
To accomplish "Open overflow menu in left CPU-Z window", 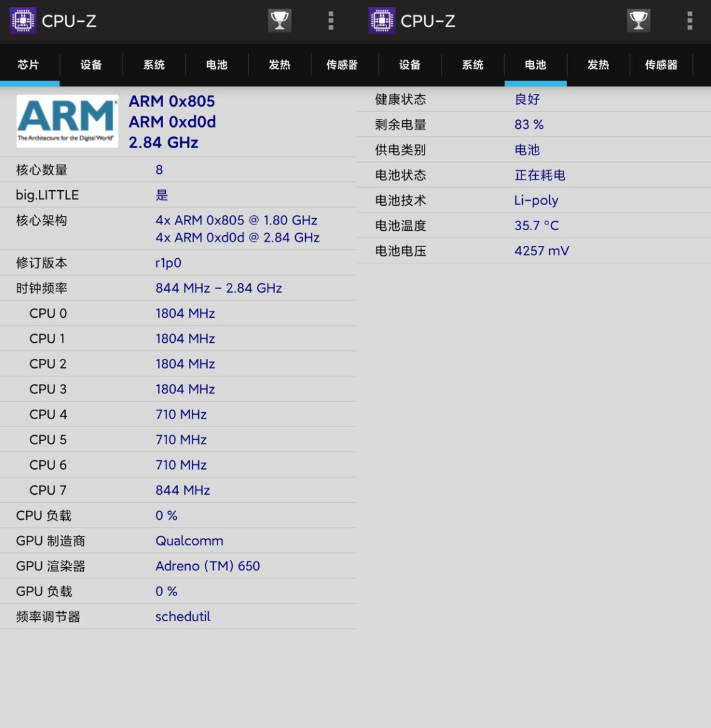I will [x=331, y=21].
